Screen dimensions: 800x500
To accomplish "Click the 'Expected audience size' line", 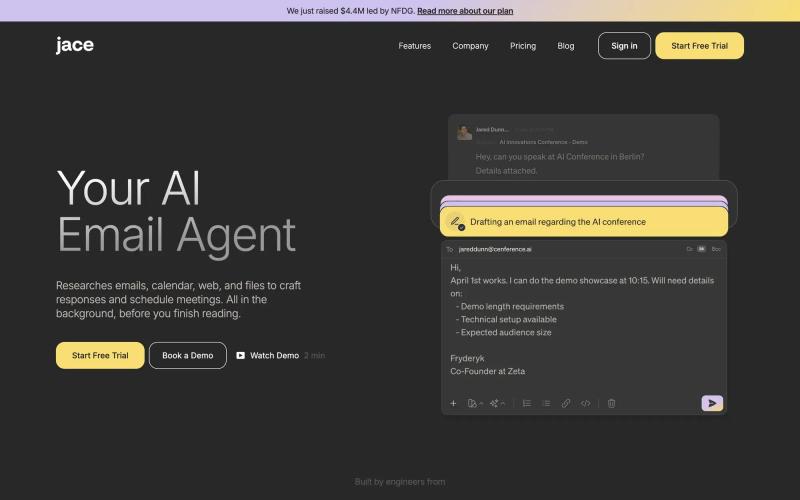I will tap(504, 333).
